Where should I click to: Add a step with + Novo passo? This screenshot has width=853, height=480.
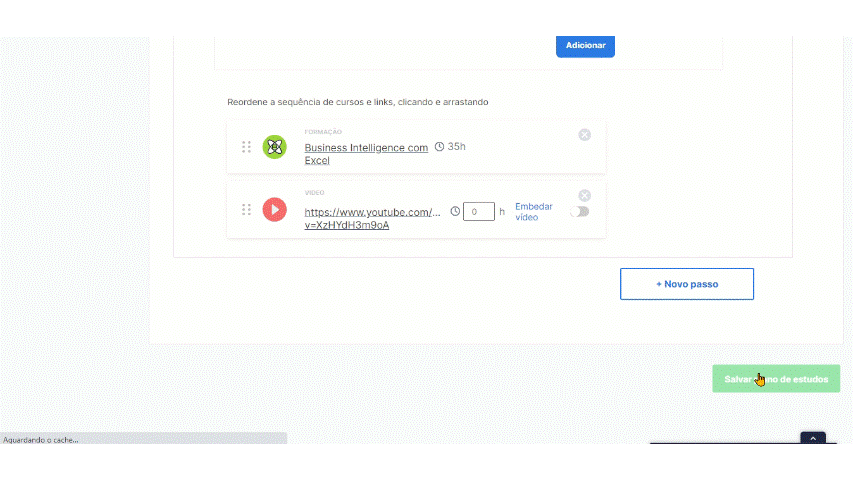[x=687, y=284]
